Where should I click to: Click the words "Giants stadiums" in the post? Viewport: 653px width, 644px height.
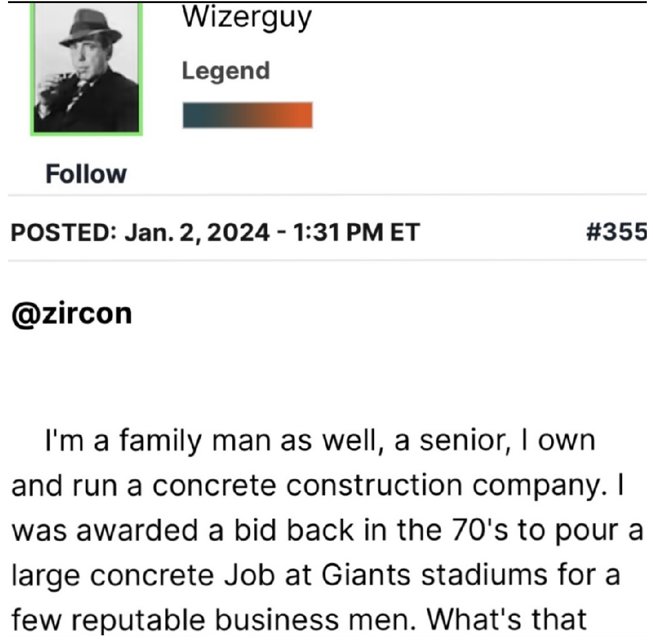pyautogui.click(x=420, y=574)
